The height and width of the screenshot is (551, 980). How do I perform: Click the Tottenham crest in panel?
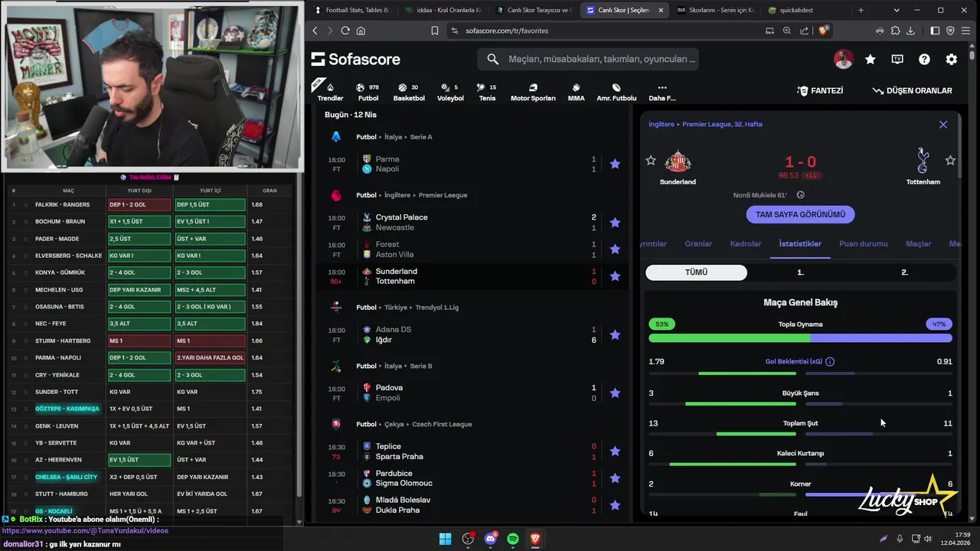tap(923, 161)
